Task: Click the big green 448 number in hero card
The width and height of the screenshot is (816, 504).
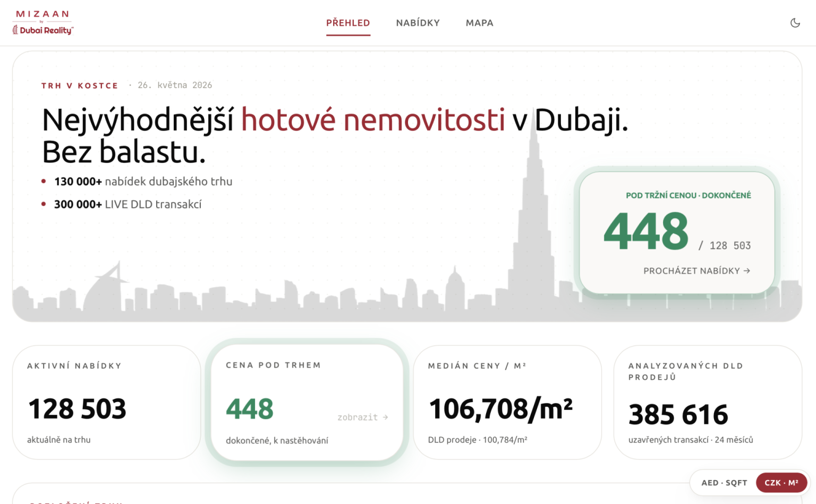Action: click(x=646, y=231)
